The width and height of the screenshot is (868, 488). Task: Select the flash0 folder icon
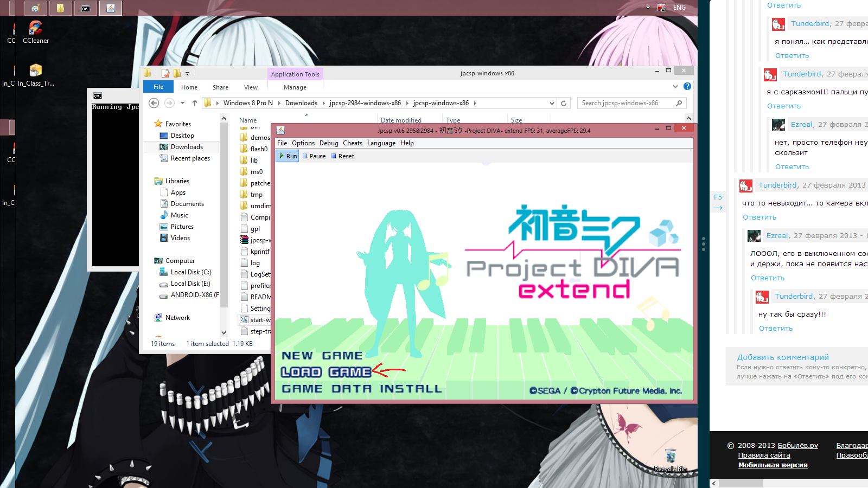(244, 149)
